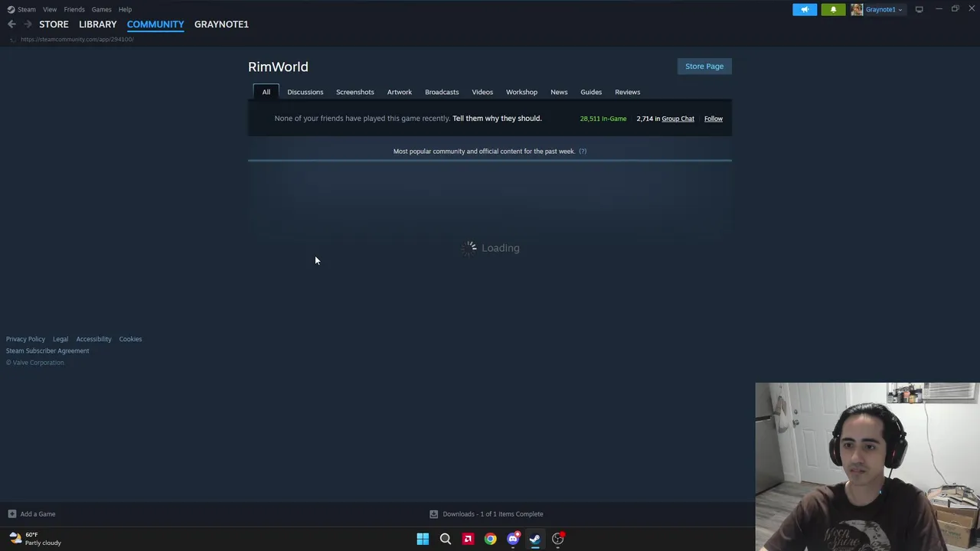Switch to the Screenshots tab
Screen dimensions: 980x551
tap(355, 92)
